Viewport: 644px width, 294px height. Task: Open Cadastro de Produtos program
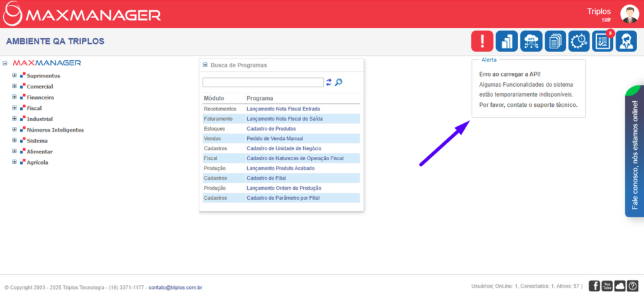click(x=271, y=128)
